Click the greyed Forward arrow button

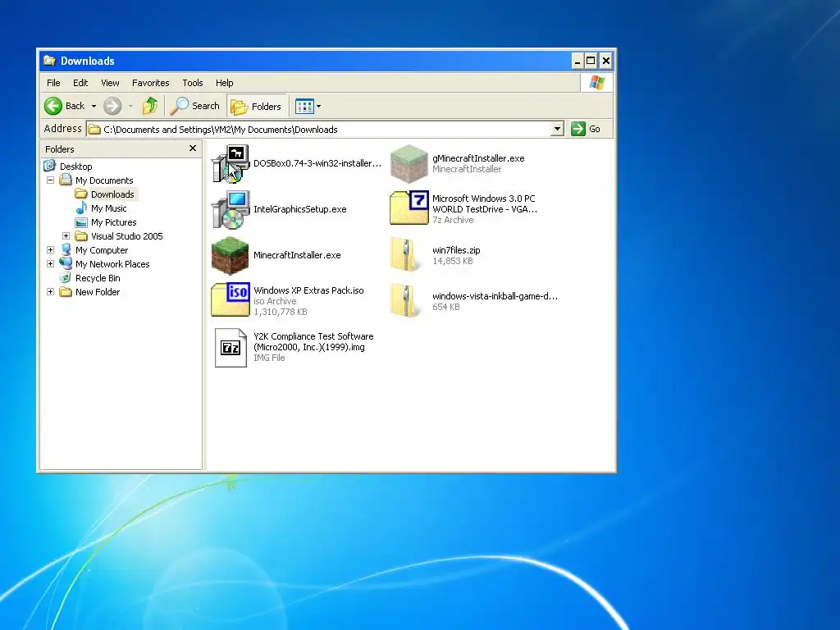(x=112, y=106)
